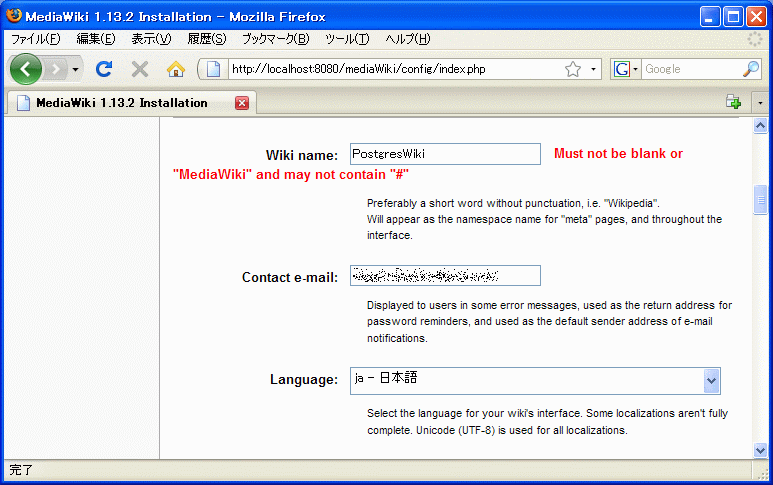Focus the Google search box

[x=692, y=69]
